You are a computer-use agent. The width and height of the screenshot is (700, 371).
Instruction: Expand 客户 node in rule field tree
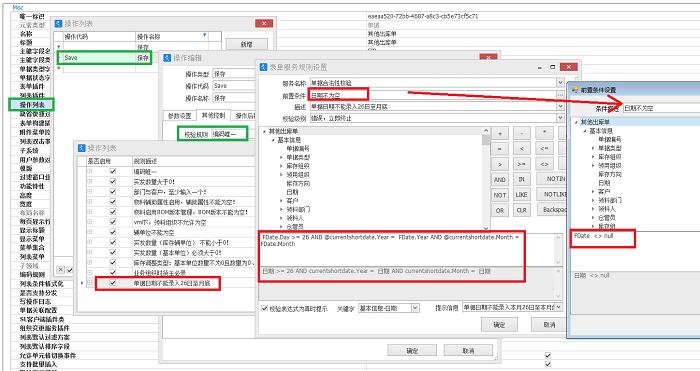(x=281, y=201)
